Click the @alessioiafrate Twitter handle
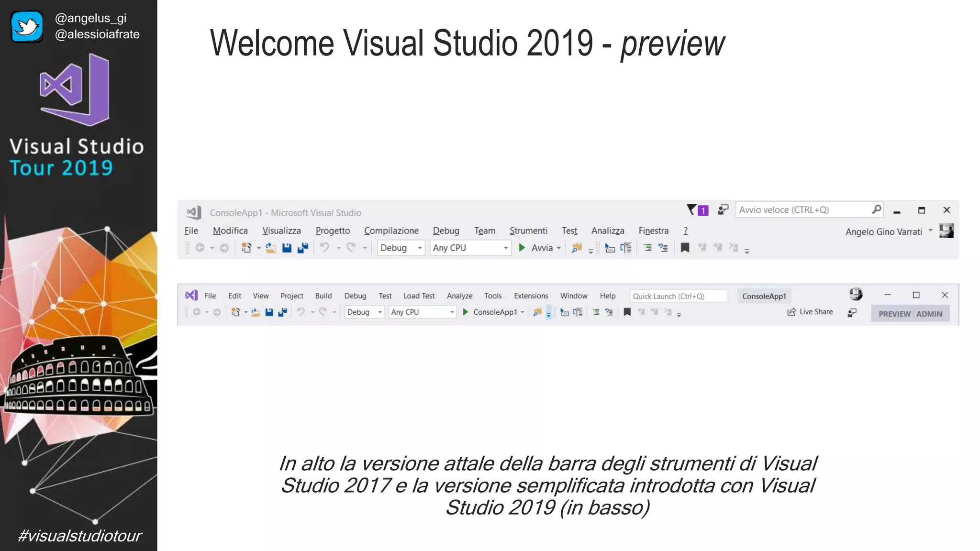Viewport: 980px width, 551px height. tap(97, 34)
